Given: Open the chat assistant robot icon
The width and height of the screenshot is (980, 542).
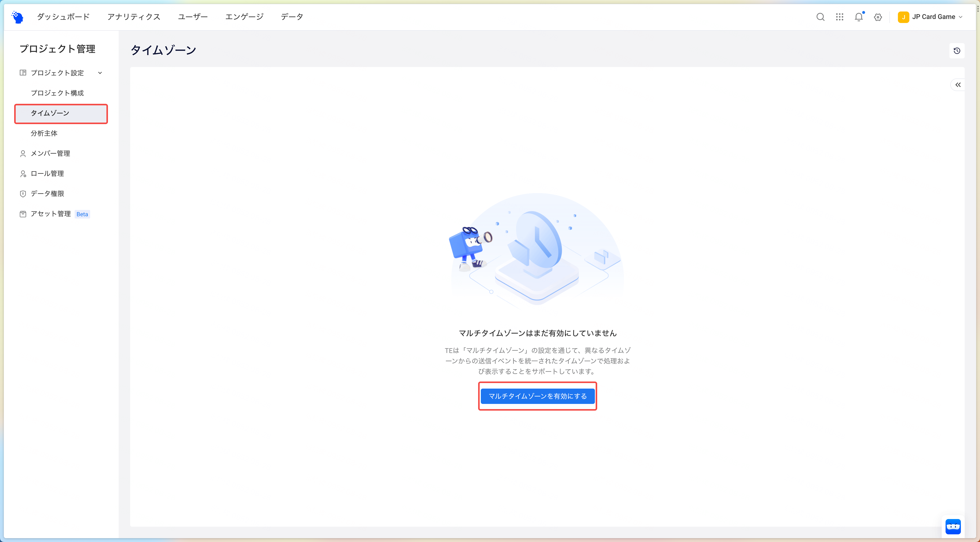Looking at the screenshot, I should click(x=953, y=526).
